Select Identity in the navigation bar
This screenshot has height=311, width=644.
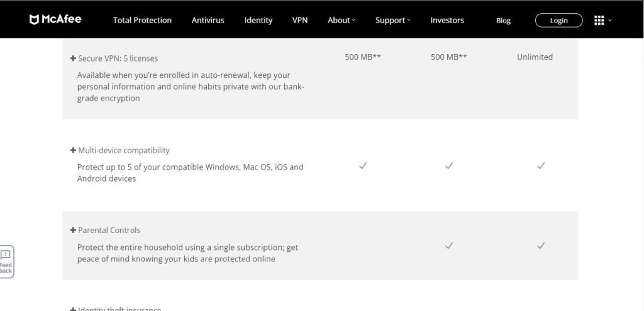pyautogui.click(x=258, y=20)
